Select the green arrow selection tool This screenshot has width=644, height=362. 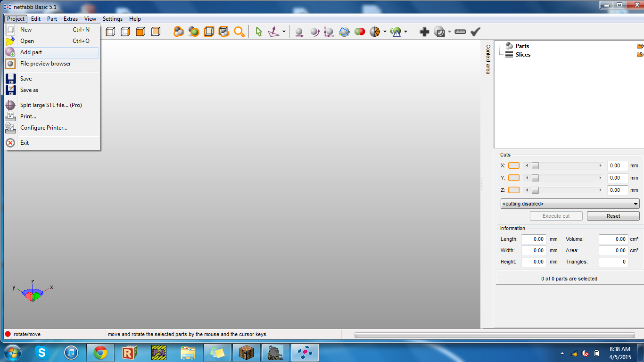pos(258,32)
